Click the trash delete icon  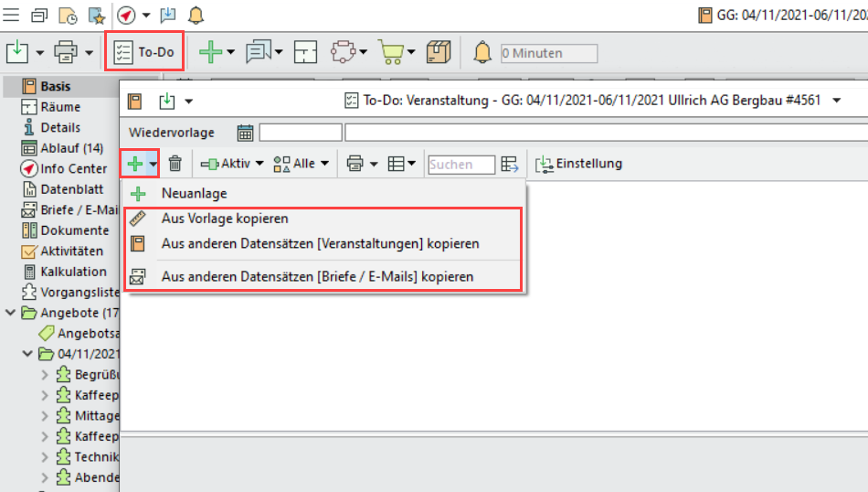coord(175,164)
